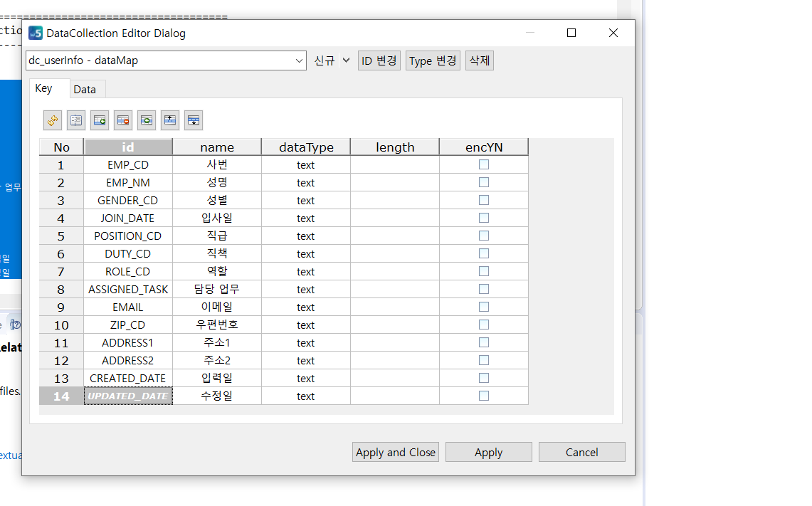The width and height of the screenshot is (812, 506).
Task: Click the length column header
Action: (395, 147)
